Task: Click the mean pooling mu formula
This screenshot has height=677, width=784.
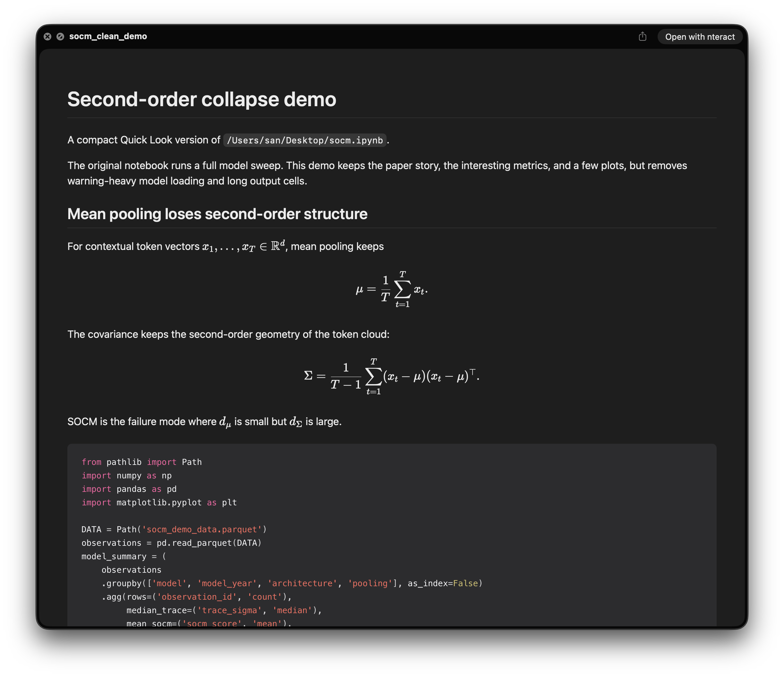Action: pyautogui.click(x=392, y=289)
